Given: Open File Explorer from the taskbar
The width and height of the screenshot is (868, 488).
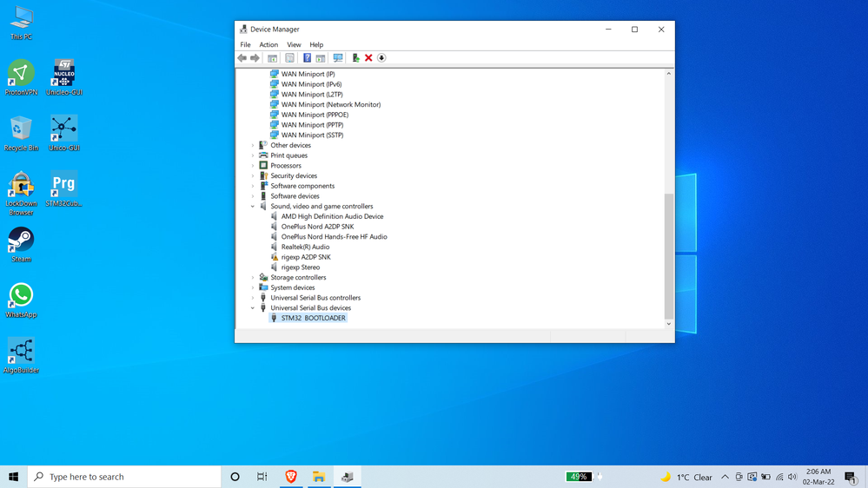Looking at the screenshot, I should (x=319, y=477).
